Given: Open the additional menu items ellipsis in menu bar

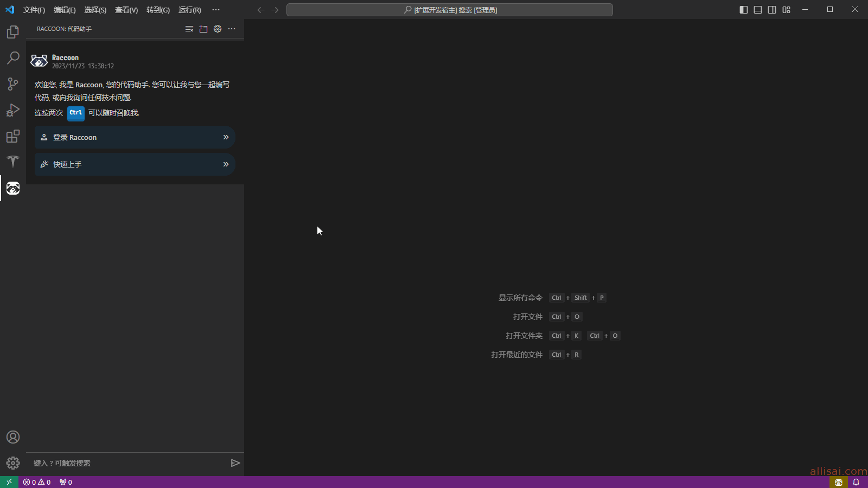Looking at the screenshot, I should pyautogui.click(x=216, y=10).
